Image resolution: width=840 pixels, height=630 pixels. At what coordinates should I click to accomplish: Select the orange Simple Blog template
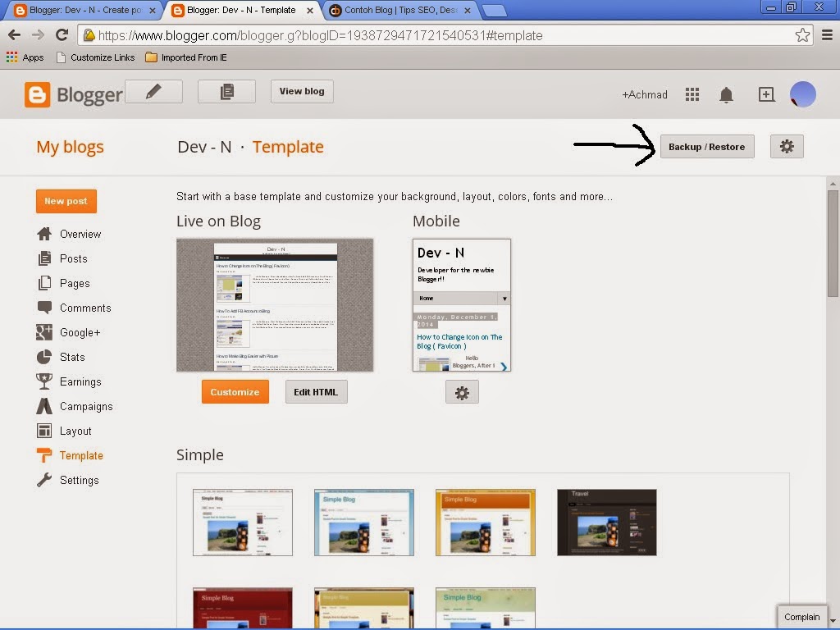(x=486, y=523)
